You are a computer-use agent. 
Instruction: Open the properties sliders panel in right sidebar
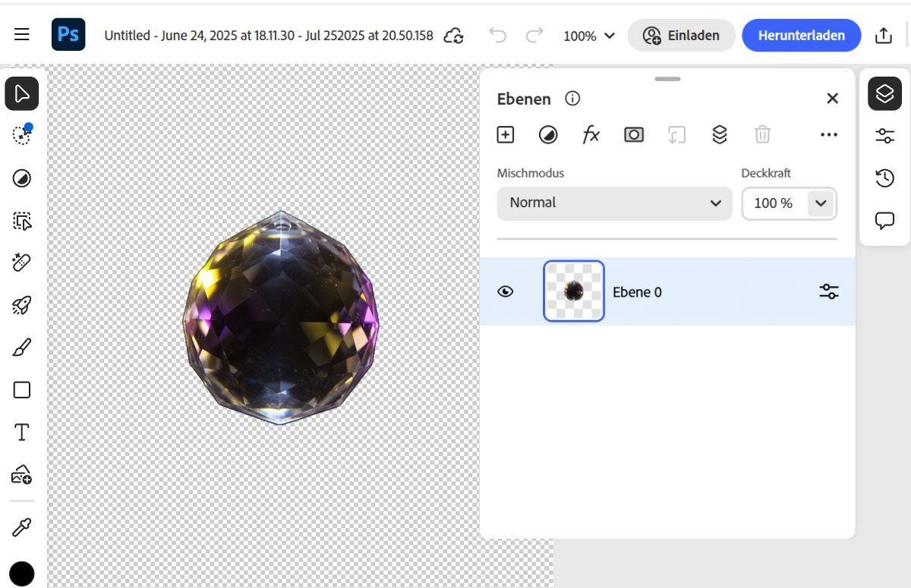[884, 136]
